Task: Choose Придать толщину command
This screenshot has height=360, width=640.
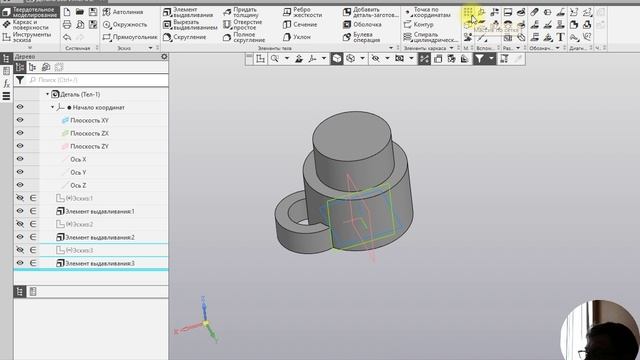Action: coord(240,12)
